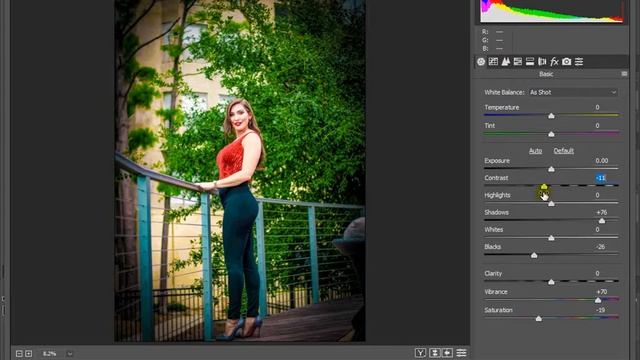Click the Saturation value field -19

point(600,310)
